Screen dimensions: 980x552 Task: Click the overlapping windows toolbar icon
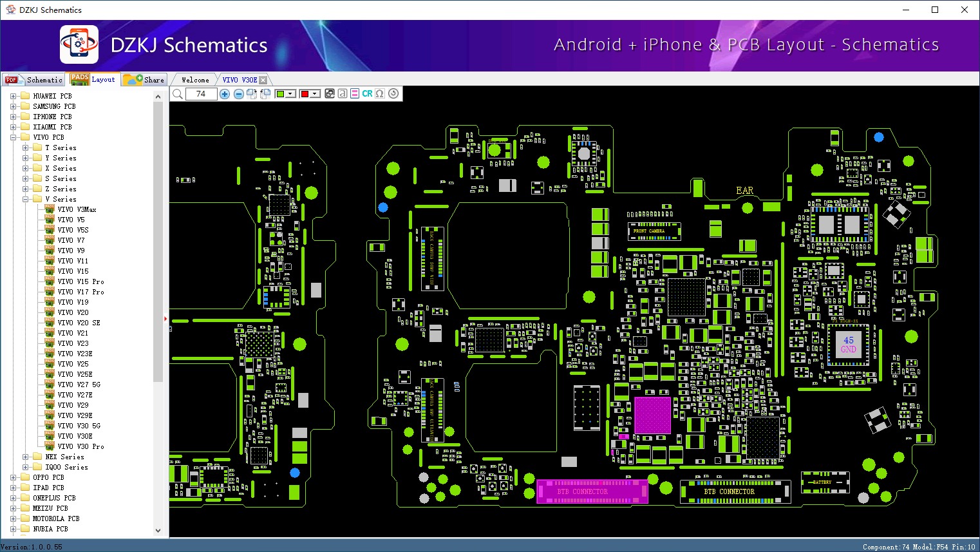330,93
